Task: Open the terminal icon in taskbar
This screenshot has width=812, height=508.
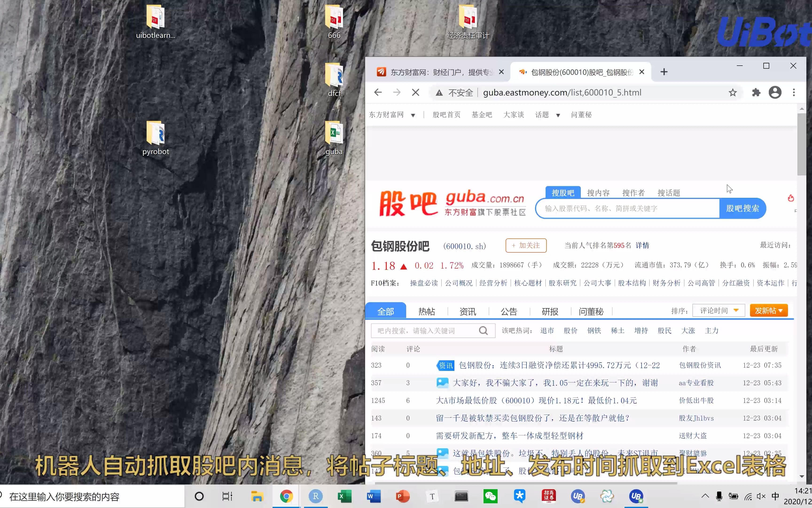Action: coord(461,496)
